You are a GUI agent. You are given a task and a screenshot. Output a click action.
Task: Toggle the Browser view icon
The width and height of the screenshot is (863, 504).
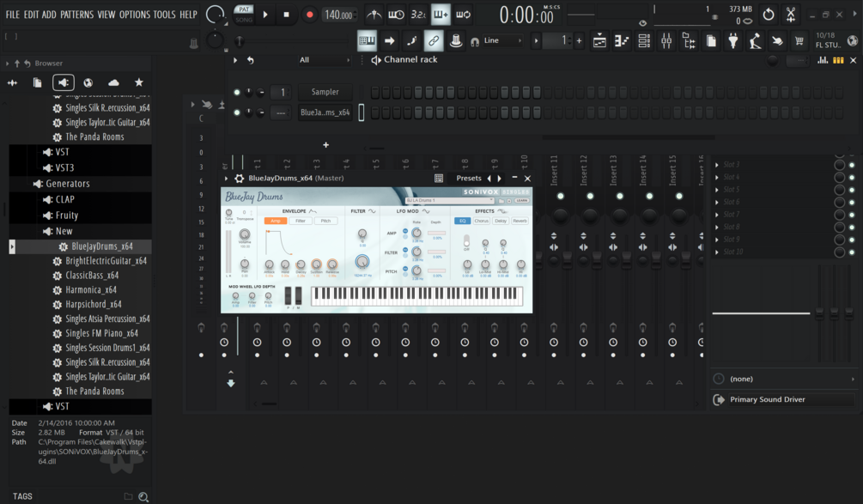689,40
